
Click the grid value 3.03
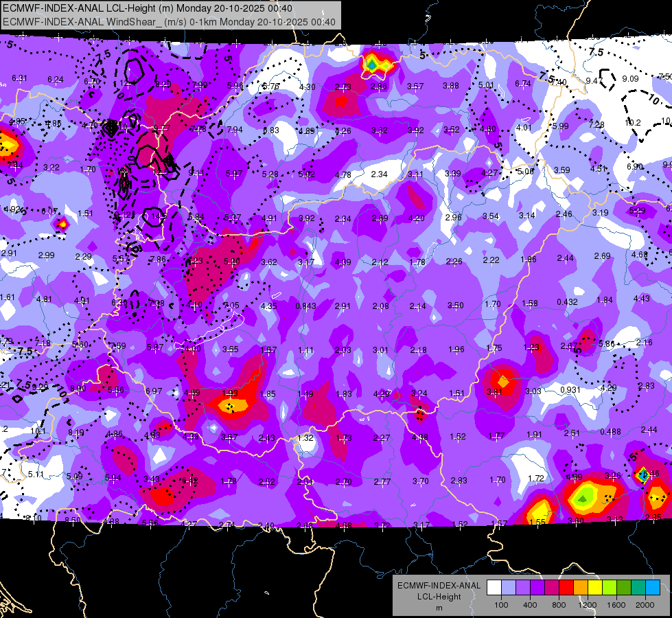click(533, 391)
